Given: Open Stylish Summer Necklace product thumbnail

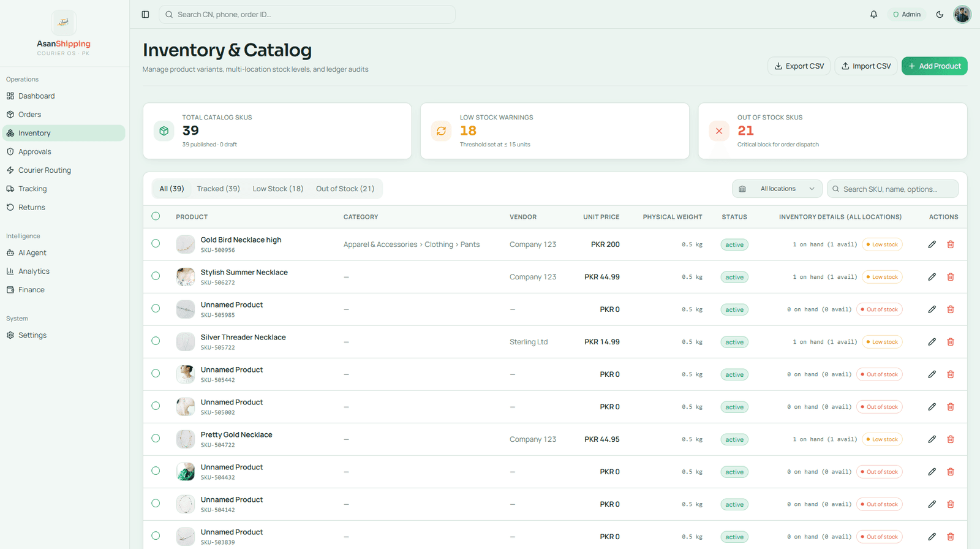Looking at the screenshot, I should [x=186, y=277].
